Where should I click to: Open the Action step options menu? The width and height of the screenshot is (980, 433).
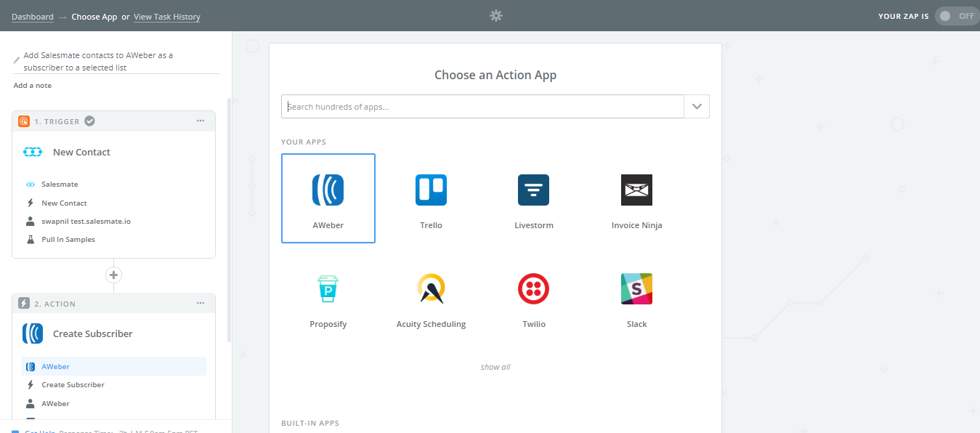[x=201, y=303]
